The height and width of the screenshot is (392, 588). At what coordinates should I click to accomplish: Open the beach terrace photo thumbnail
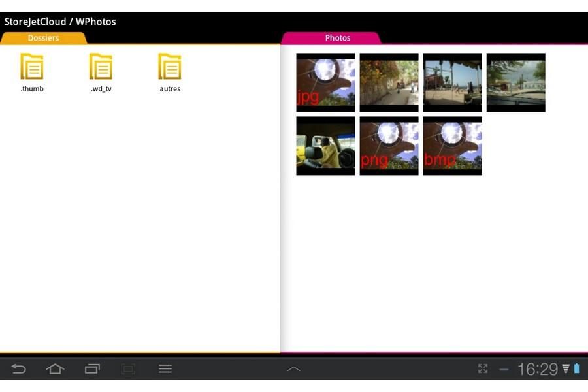452,82
